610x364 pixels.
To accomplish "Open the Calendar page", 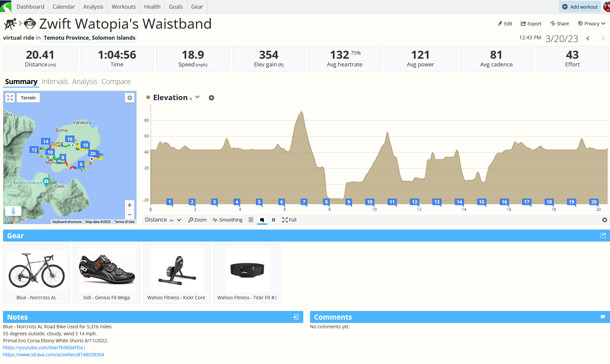I will point(63,7).
